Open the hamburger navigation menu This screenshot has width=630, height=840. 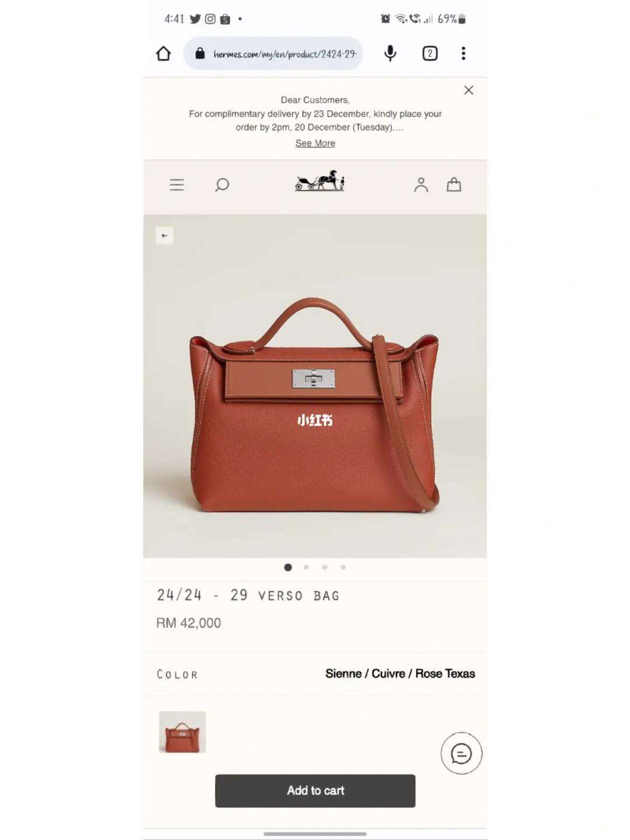tap(177, 185)
